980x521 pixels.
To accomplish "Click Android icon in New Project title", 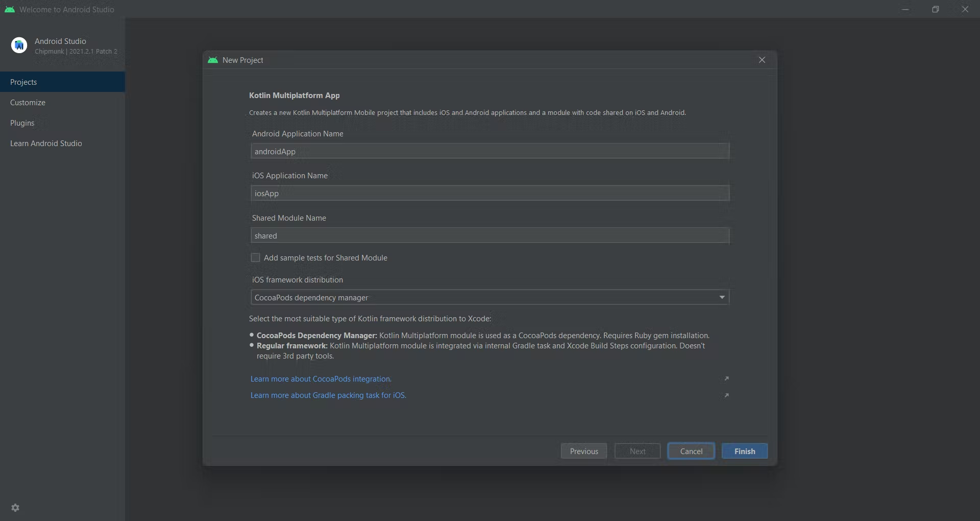I will tap(213, 60).
